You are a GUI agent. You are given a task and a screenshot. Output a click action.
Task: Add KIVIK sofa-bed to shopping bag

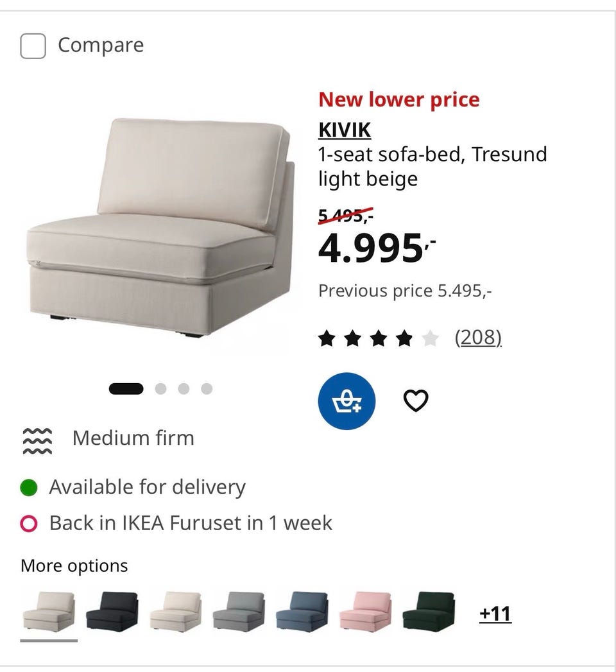pos(346,401)
